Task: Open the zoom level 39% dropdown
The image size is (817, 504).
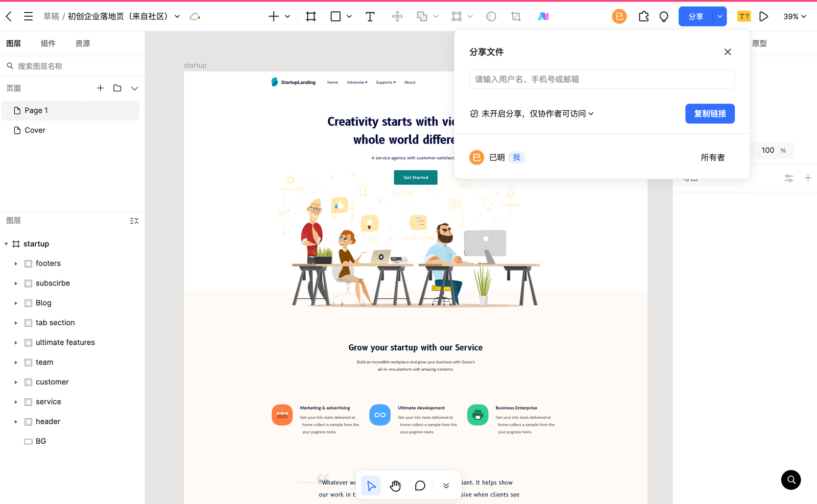Action: pyautogui.click(x=795, y=16)
